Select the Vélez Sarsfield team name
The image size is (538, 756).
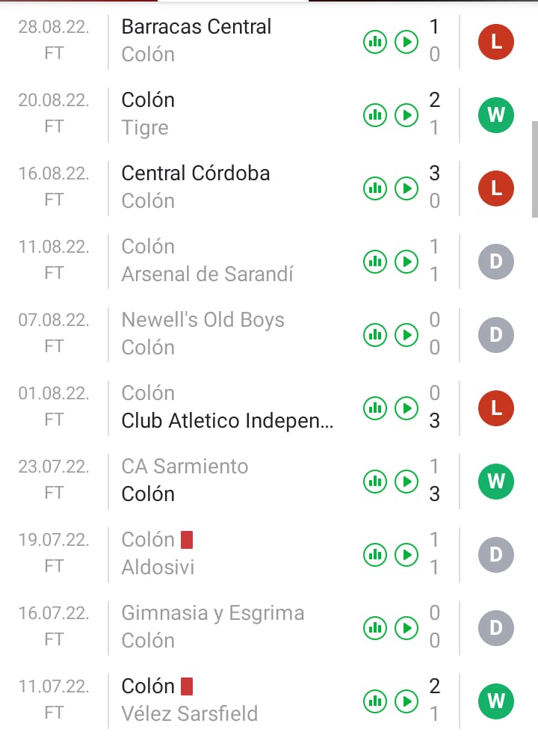189,714
